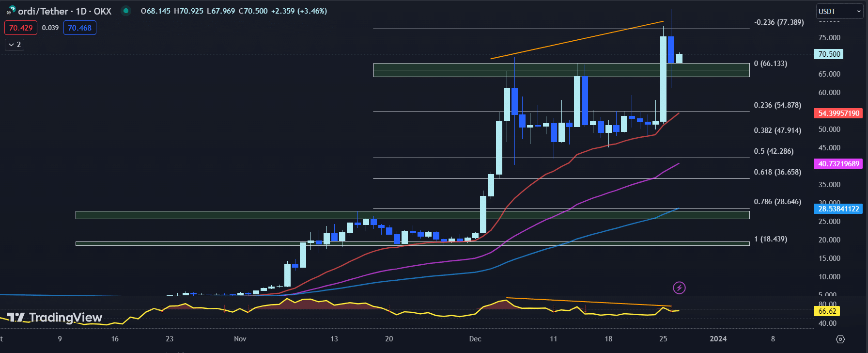
Task: Open the USDT currency dropdown
Action: [x=839, y=11]
